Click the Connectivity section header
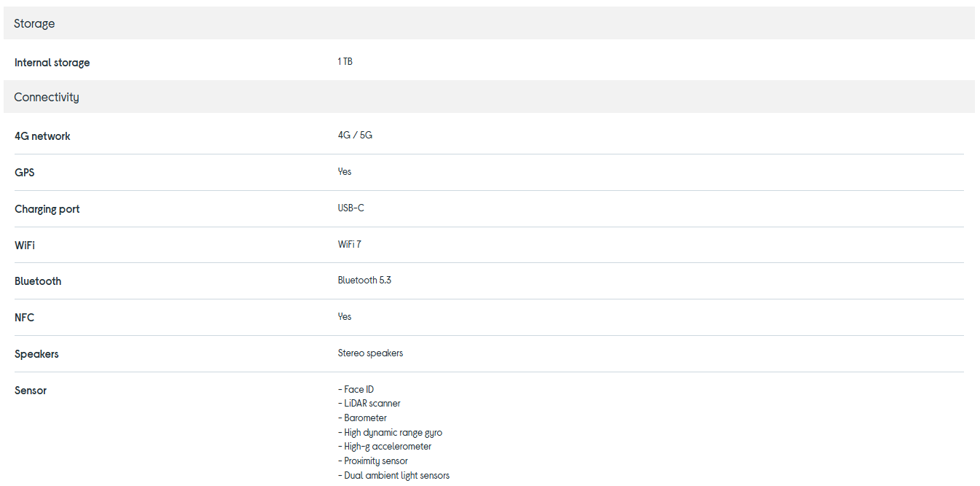 (47, 98)
